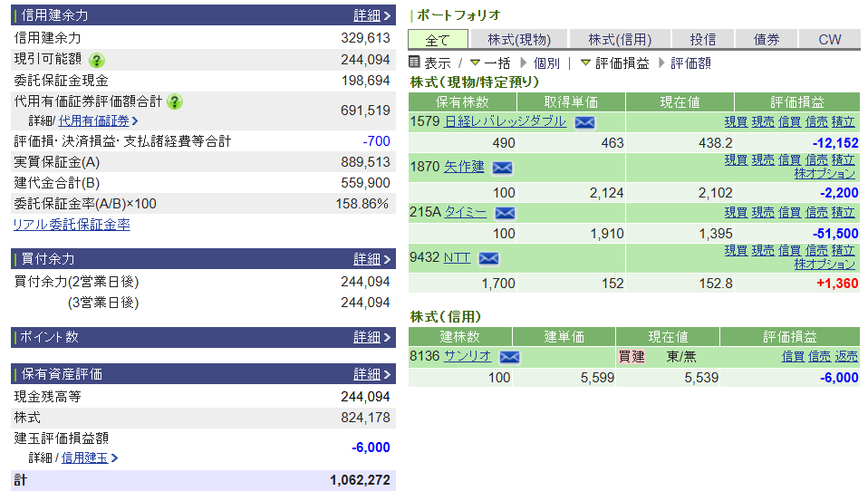Expand 信用建余力 details via 詳細

pos(372,15)
